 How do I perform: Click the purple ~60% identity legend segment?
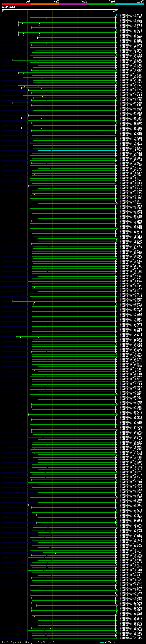coord(73,4)
